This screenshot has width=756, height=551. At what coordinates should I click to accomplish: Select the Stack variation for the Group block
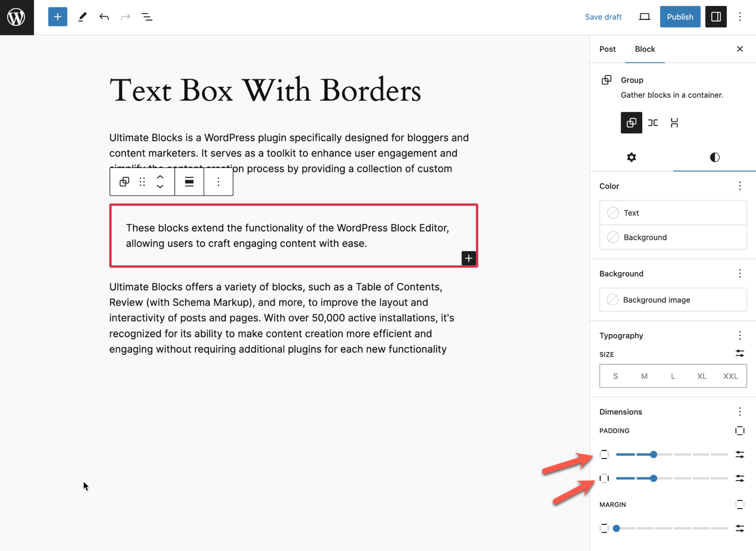[674, 123]
